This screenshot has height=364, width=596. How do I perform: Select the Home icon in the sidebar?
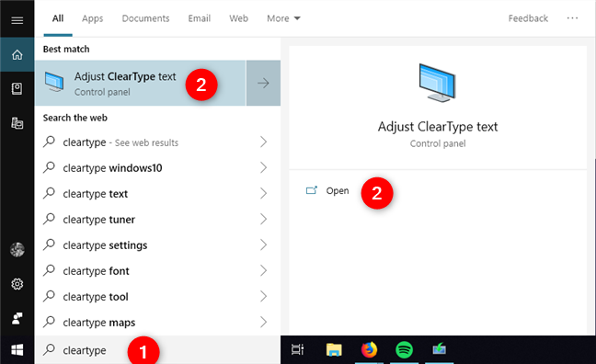[17, 54]
